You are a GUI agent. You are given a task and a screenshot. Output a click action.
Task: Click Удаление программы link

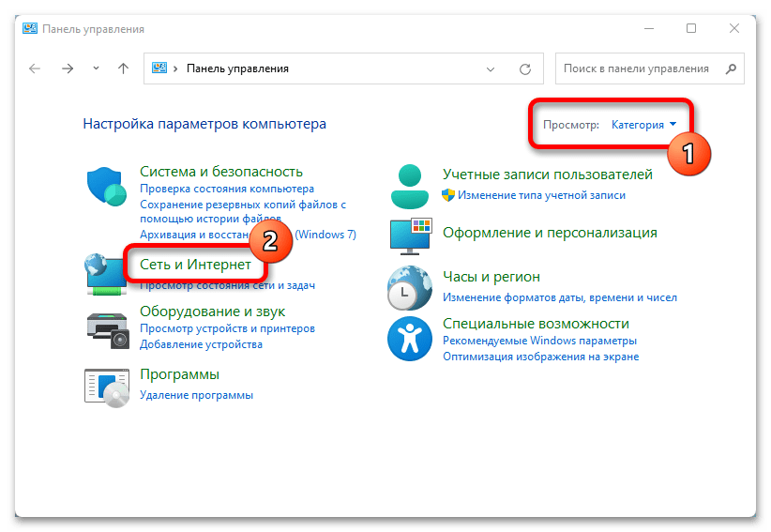click(x=196, y=395)
